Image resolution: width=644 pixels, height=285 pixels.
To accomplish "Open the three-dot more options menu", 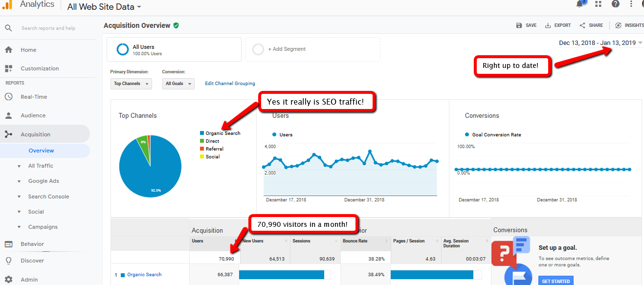I will pyautogui.click(x=631, y=4).
